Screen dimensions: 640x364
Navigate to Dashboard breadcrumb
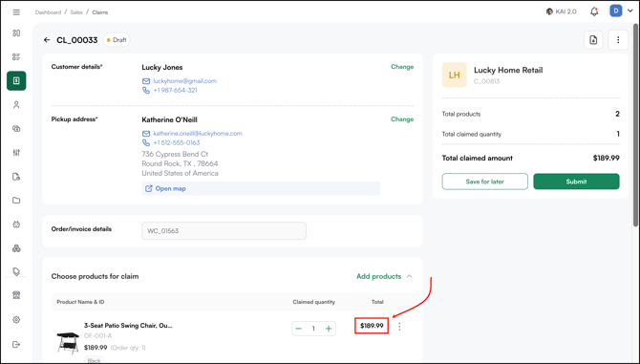pyautogui.click(x=48, y=12)
